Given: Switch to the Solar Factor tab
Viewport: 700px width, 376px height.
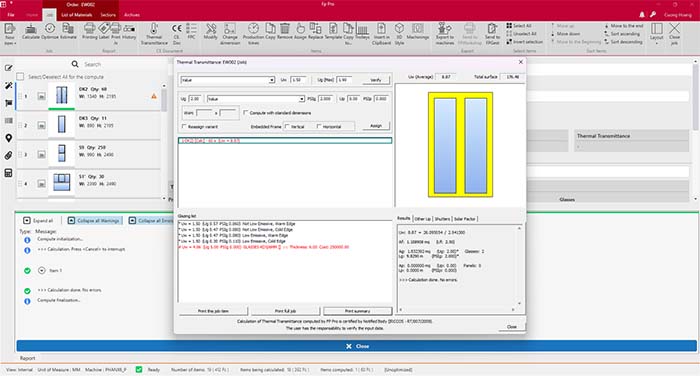Looking at the screenshot, I should (465, 219).
